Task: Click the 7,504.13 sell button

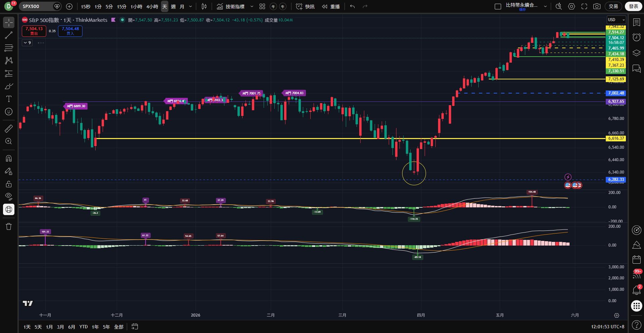Action: coord(34,31)
